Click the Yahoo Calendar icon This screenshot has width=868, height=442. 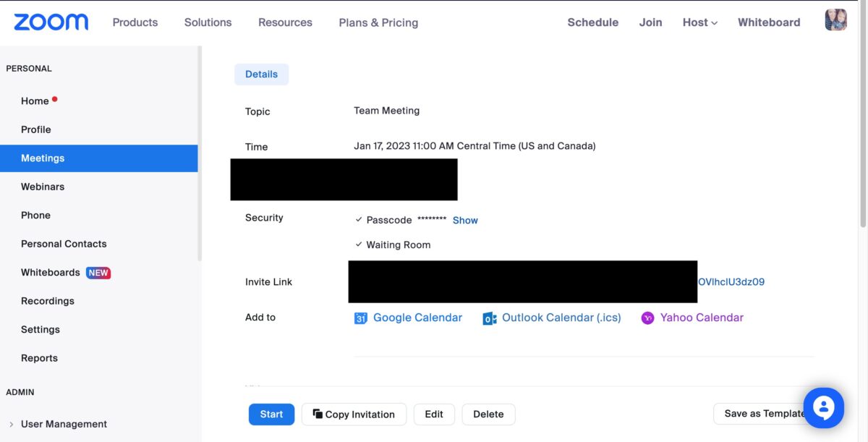[647, 318]
